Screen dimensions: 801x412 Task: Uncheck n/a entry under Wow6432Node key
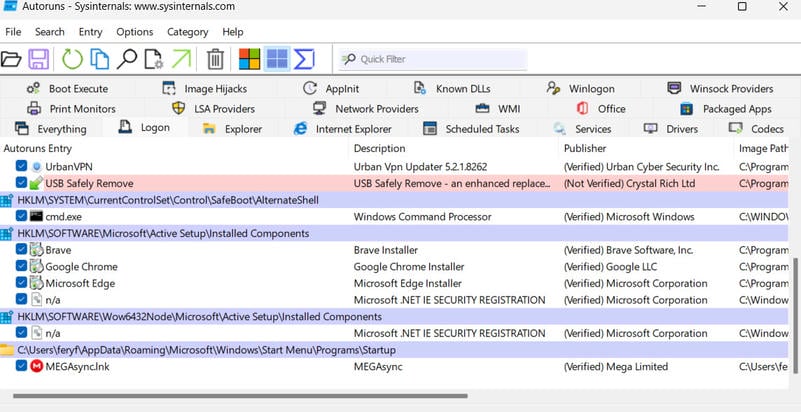click(x=21, y=333)
